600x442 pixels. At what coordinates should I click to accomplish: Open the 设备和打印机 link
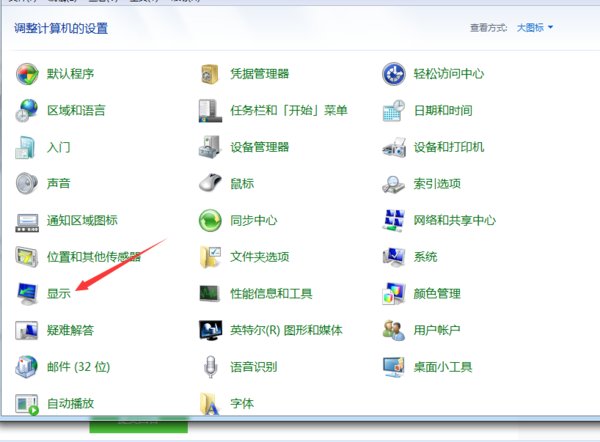pyautogui.click(x=448, y=147)
